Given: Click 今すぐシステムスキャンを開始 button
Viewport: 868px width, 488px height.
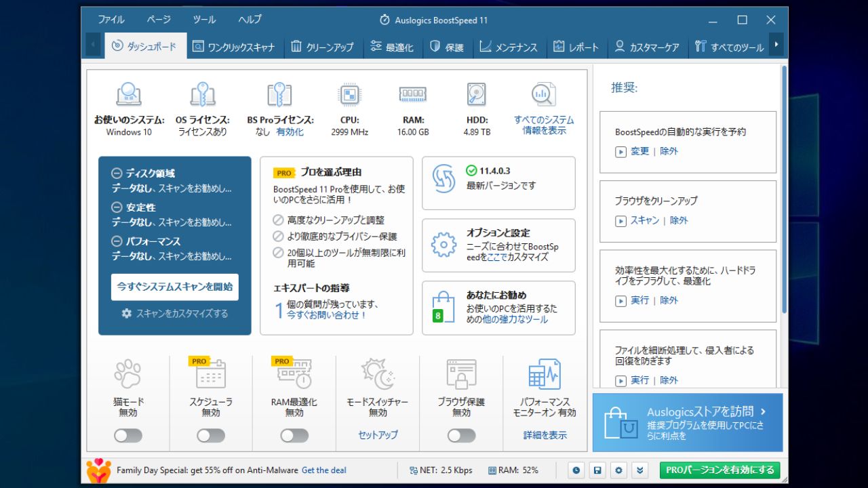Looking at the screenshot, I should [x=175, y=287].
